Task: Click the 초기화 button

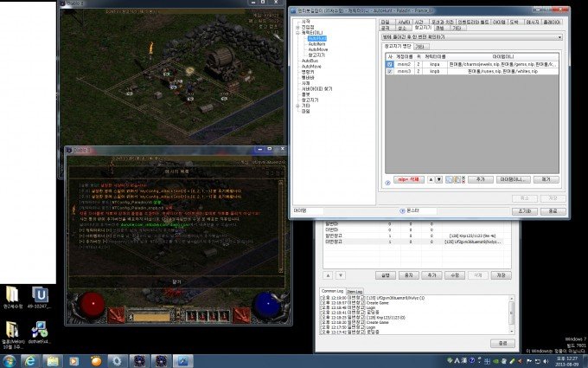Action: [525, 211]
